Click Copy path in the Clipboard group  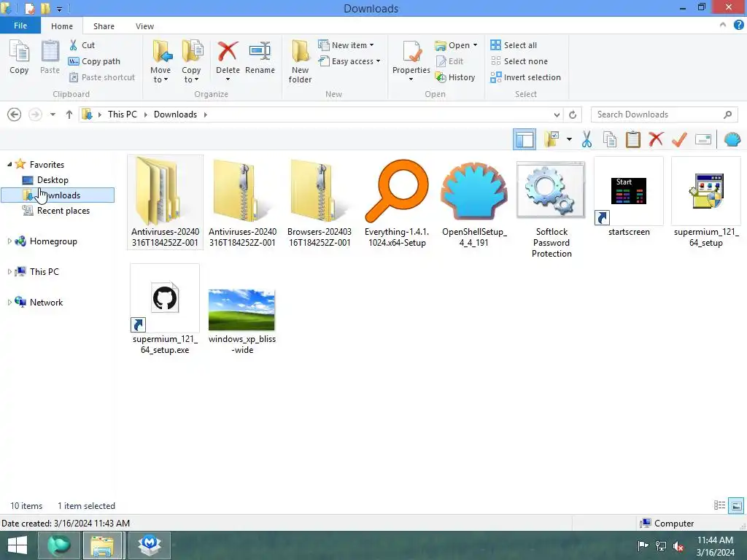point(94,61)
